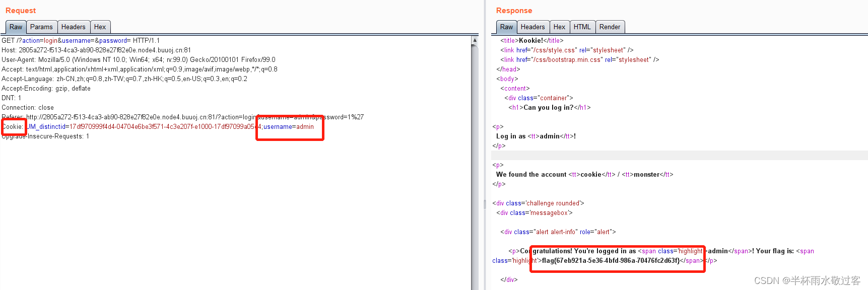Open the Response Headers tab
868x290 pixels.
(x=532, y=27)
